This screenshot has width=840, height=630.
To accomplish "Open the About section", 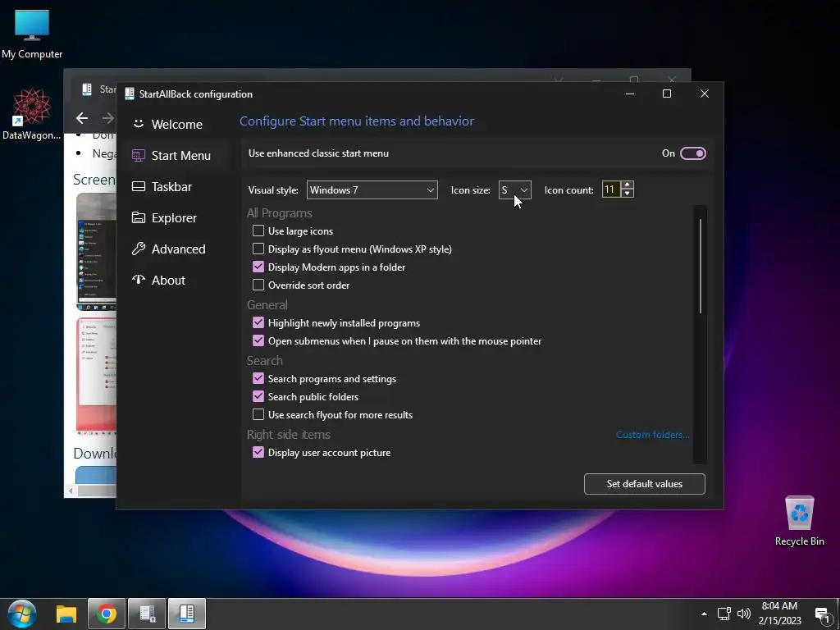I will (x=168, y=281).
